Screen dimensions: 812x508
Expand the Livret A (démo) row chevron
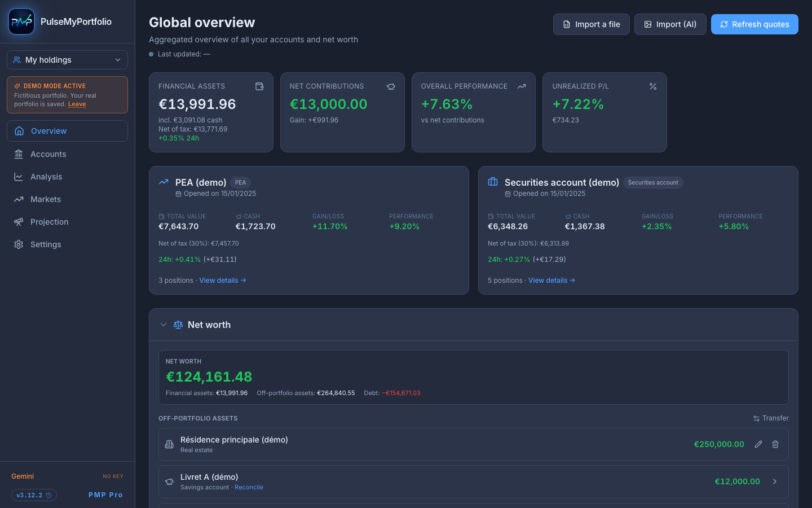[775, 481]
